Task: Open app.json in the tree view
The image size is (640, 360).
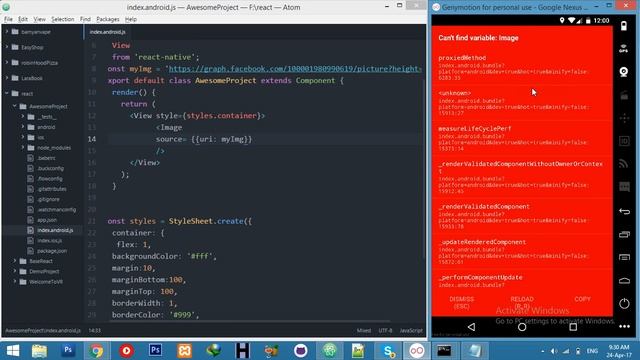Action: pyautogui.click(x=47, y=220)
